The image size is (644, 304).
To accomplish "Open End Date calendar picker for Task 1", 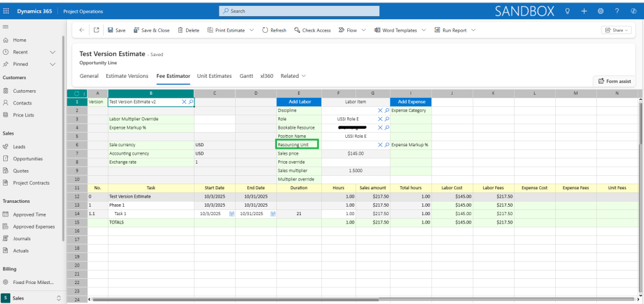I will pos(272,213).
